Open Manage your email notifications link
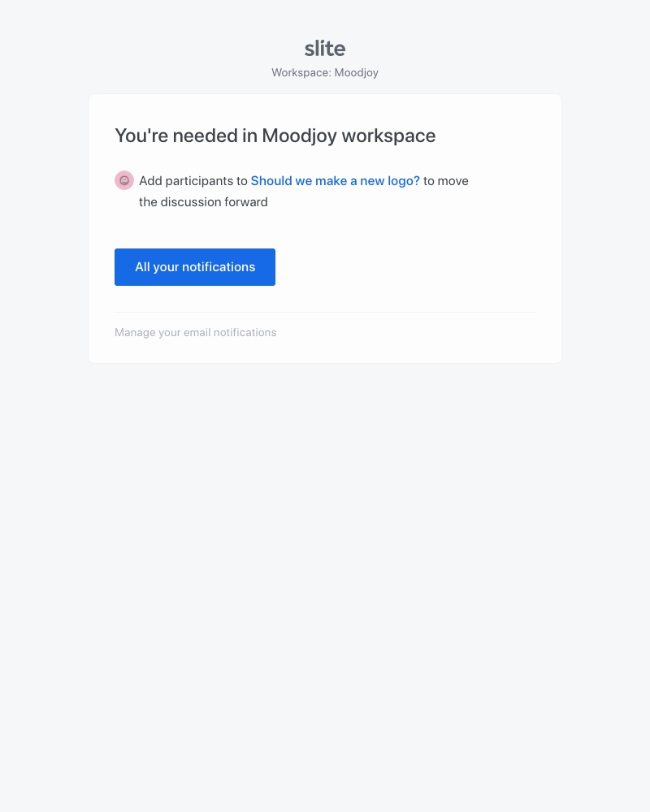Screen dimensions: 650x812 tap(195, 332)
